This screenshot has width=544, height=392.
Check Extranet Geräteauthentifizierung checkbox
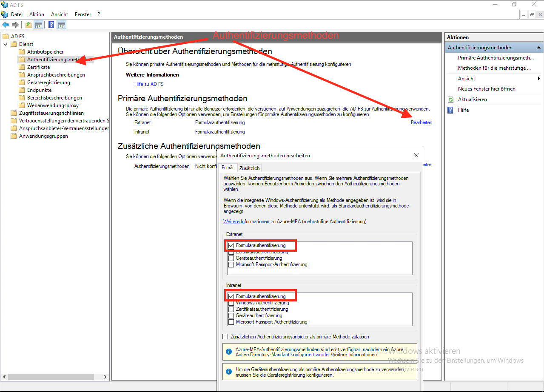pyautogui.click(x=231, y=258)
